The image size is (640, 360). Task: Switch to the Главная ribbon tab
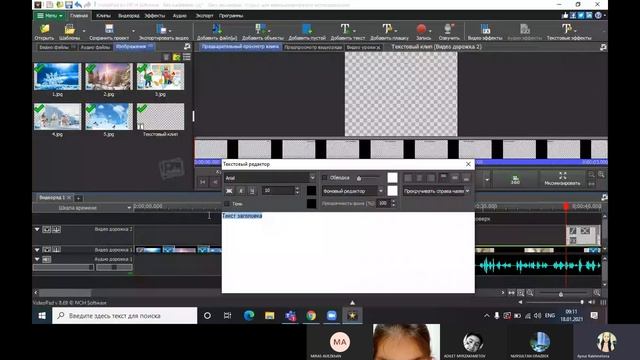[x=79, y=16]
